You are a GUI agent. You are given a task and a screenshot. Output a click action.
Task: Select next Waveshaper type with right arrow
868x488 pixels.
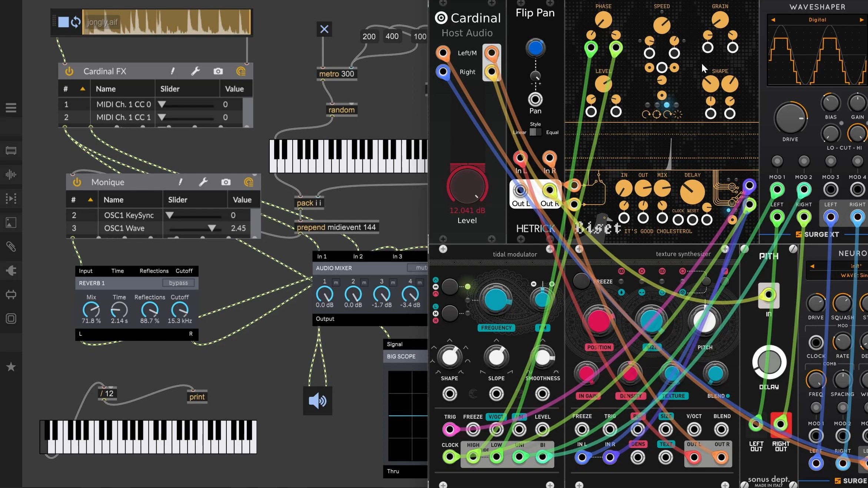[862, 20]
